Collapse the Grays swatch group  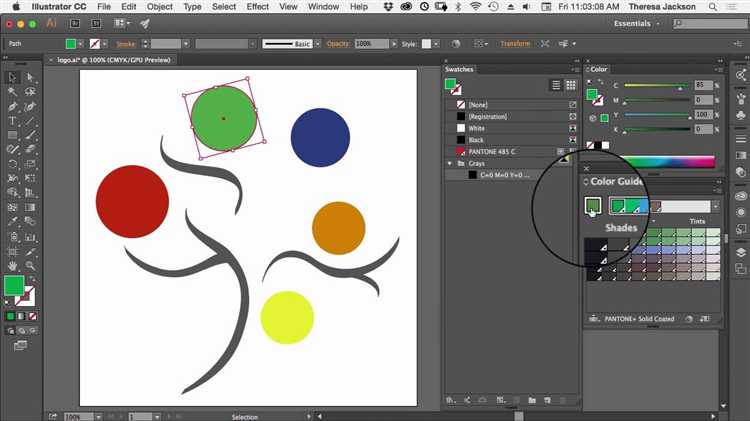(450, 163)
